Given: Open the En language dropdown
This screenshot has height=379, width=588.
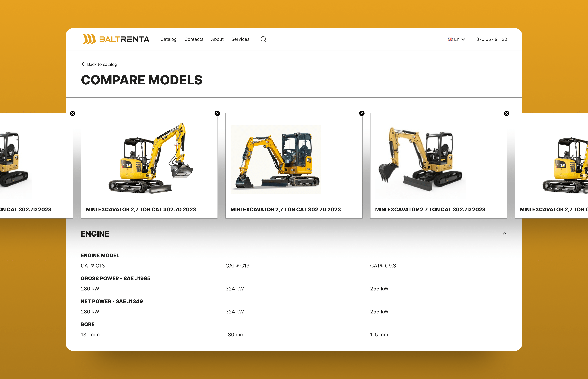Looking at the screenshot, I should coord(456,39).
